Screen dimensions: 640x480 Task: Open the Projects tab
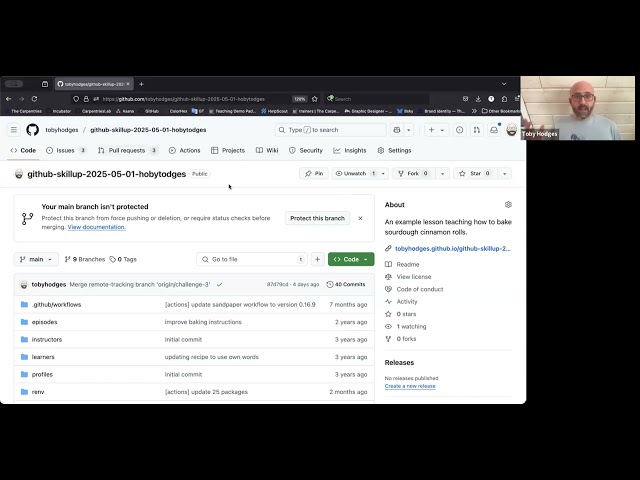point(228,150)
